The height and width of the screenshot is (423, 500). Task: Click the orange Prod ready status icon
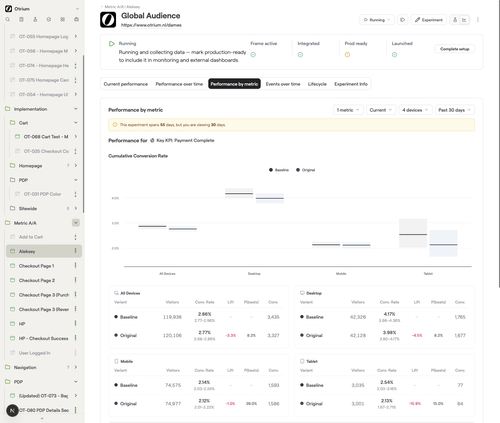click(347, 55)
